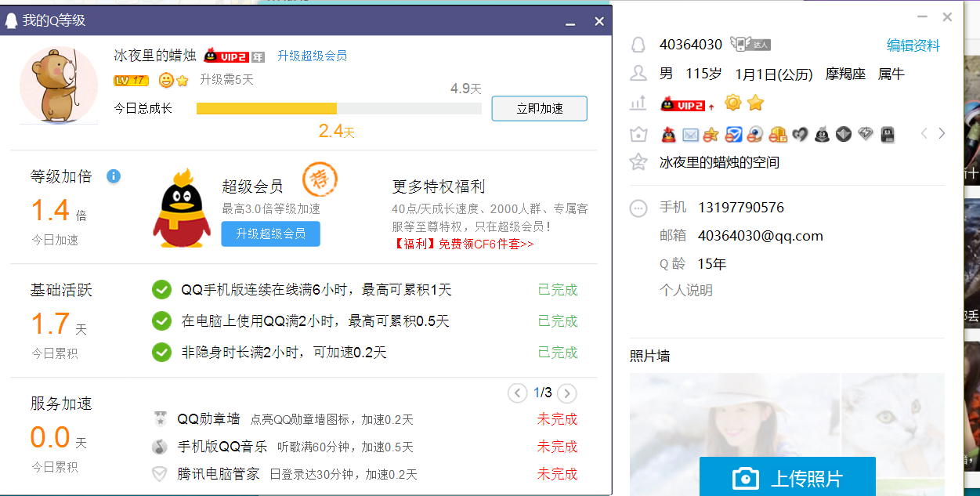
Task: Minimize the profile window
Action: (x=923, y=16)
